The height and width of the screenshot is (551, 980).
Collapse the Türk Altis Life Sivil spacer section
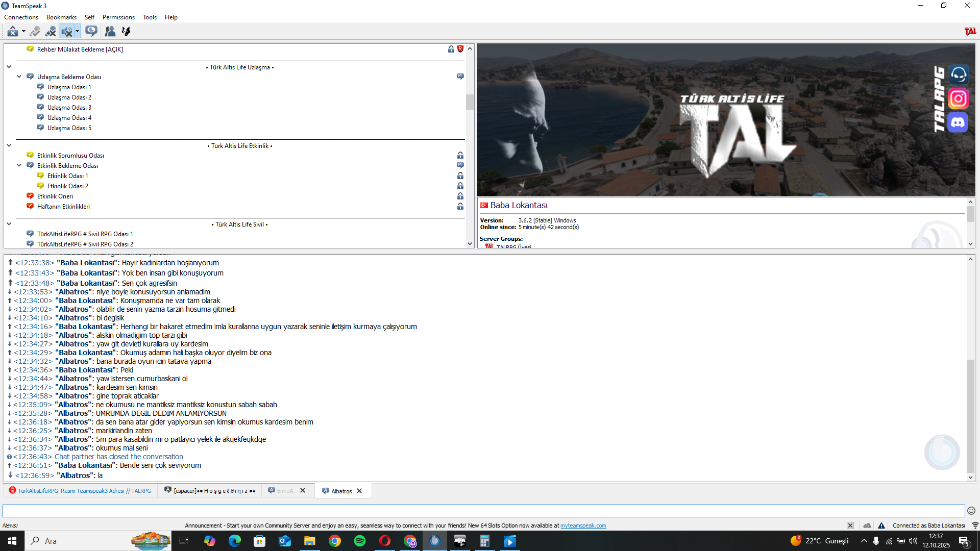9,224
